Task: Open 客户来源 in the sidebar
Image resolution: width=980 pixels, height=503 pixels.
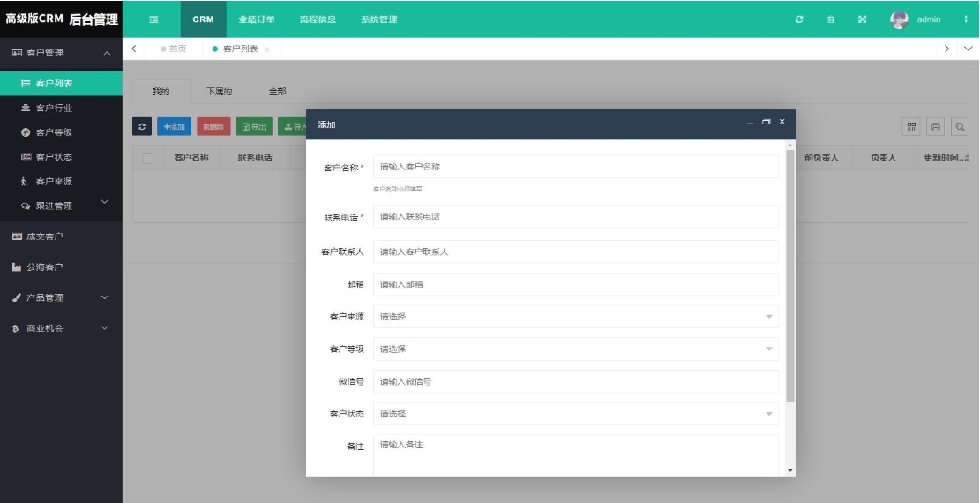Action: tap(61, 182)
